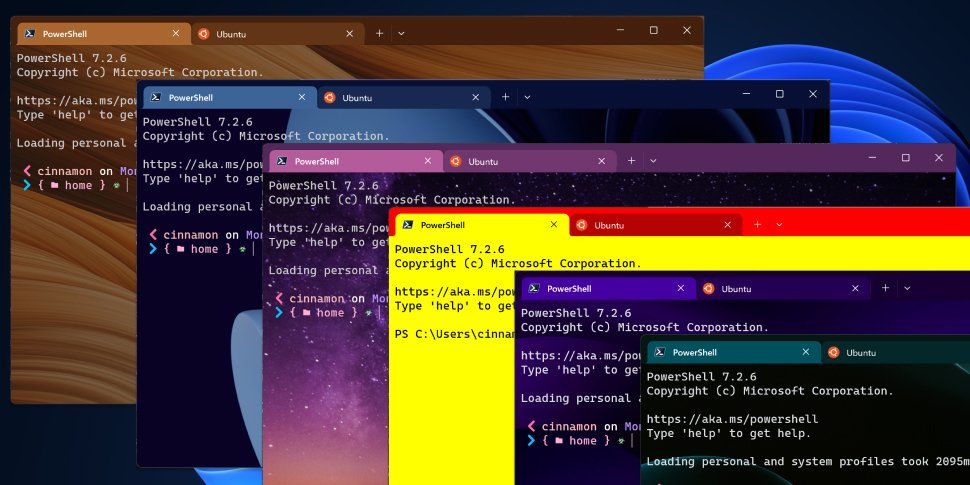Close the pink galaxy terminal window
970x485 pixels.
click(x=939, y=158)
